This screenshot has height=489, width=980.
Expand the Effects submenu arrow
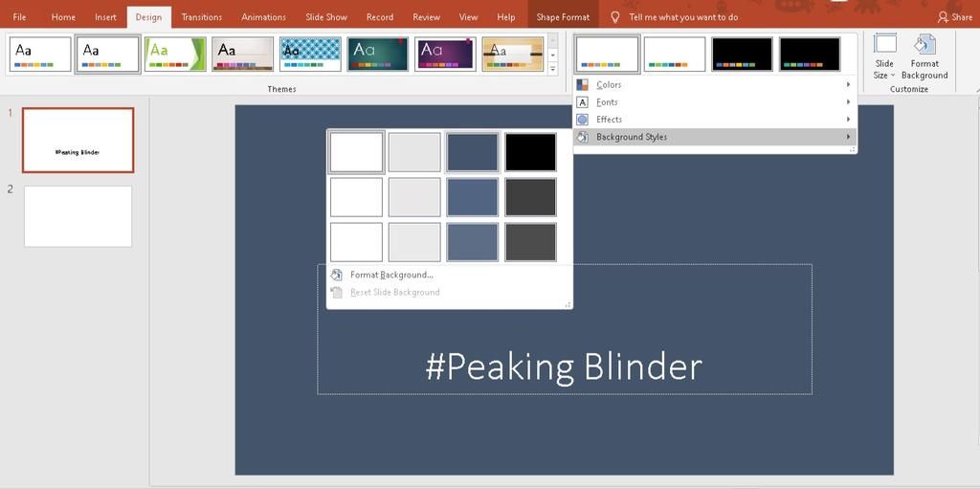tap(849, 120)
